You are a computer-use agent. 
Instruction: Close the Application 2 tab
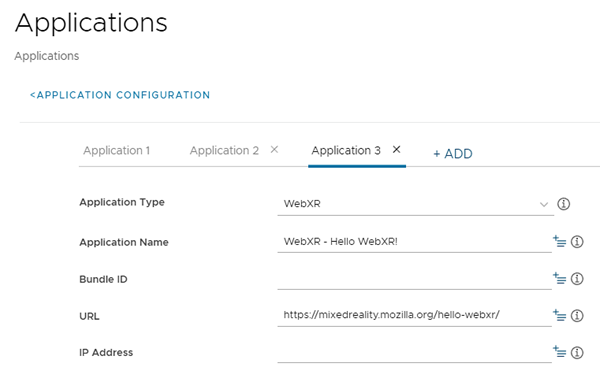(274, 150)
